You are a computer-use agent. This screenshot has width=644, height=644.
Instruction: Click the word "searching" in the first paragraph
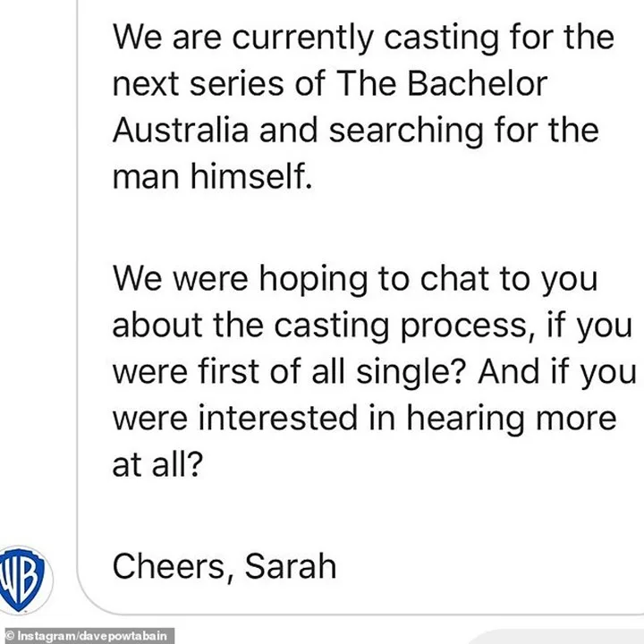[x=406, y=131]
